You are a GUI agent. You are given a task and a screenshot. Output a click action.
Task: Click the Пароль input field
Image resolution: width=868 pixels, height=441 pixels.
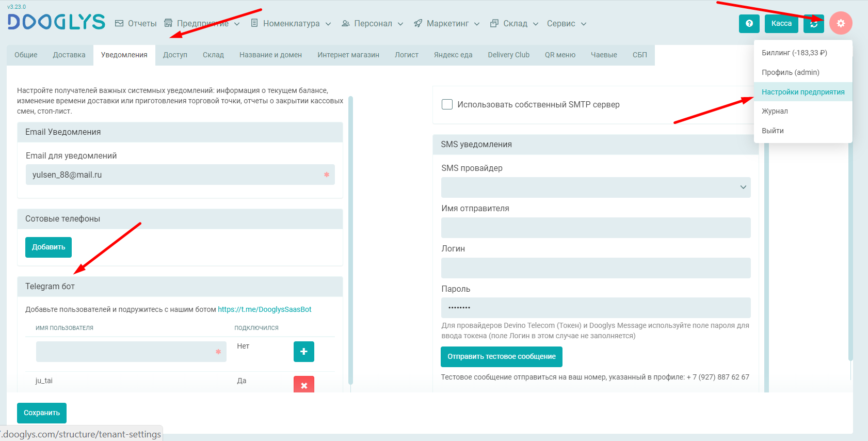[x=596, y=308]
